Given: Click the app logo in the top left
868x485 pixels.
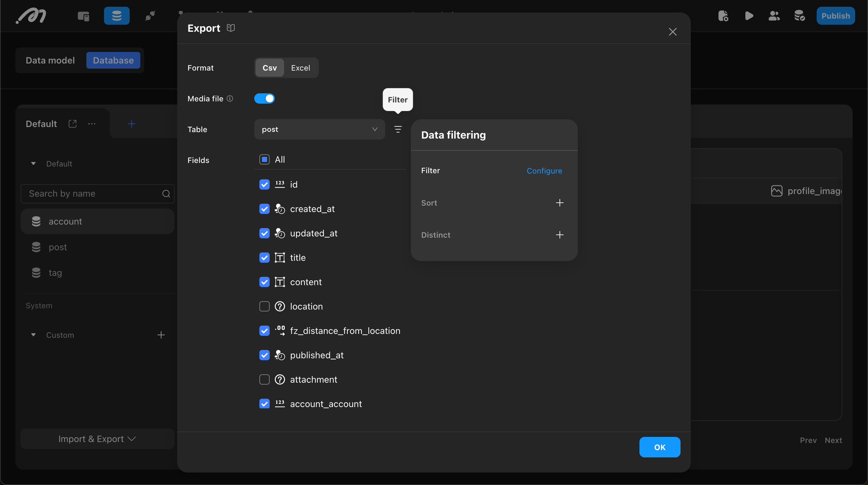Looking at the screenshot, I should coord(31,16).
